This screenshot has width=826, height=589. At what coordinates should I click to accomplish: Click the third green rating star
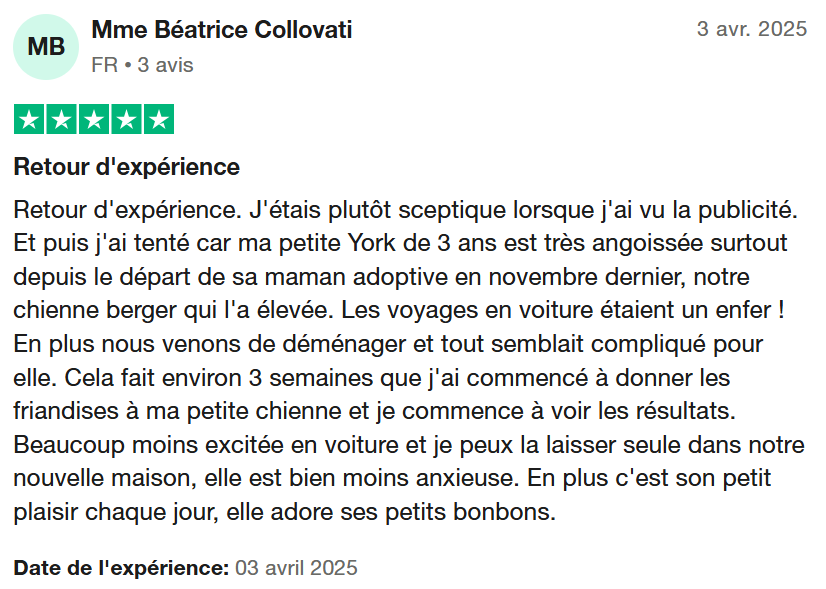94,120
